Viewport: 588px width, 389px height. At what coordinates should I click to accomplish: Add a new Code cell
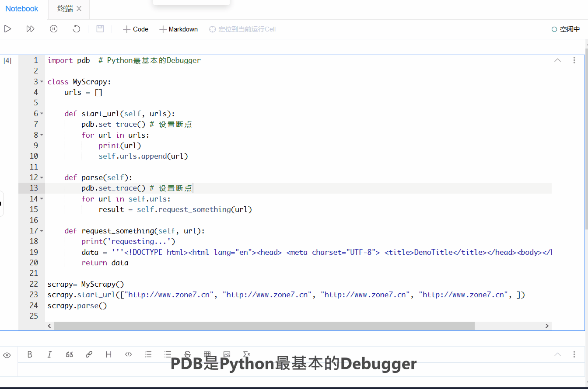tap(135, 29)
